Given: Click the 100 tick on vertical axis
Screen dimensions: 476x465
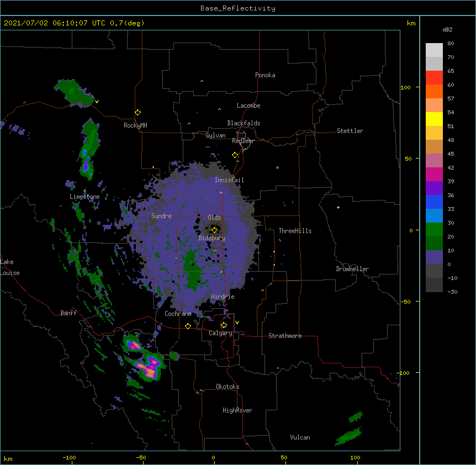Looking at the screenshot, I should [405, 87].
